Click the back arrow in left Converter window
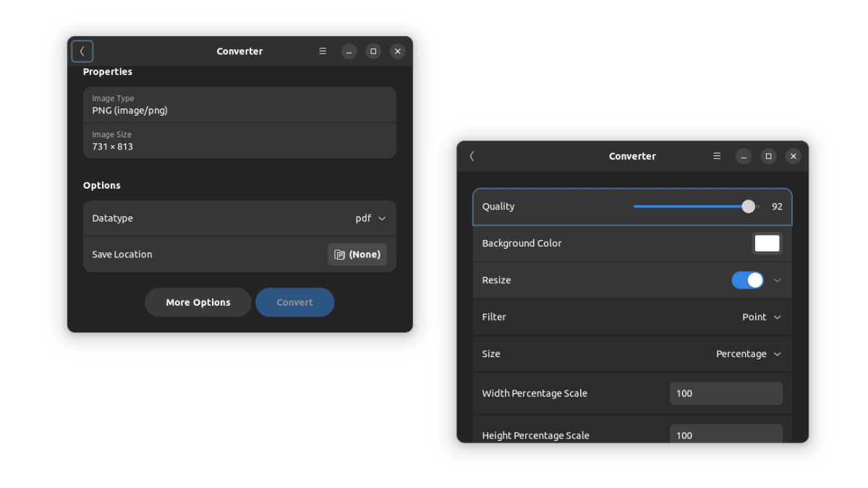This screenshot has height=488, width=868. 82,51
